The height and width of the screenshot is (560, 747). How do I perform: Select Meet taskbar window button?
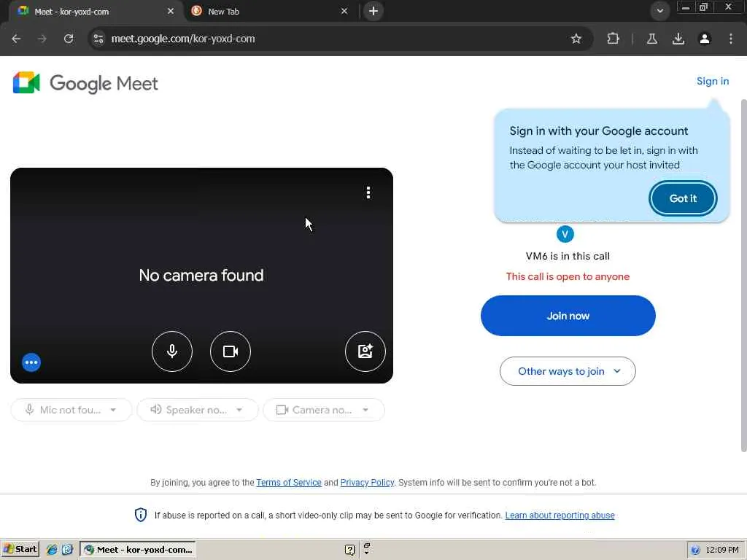coord(138,550)
